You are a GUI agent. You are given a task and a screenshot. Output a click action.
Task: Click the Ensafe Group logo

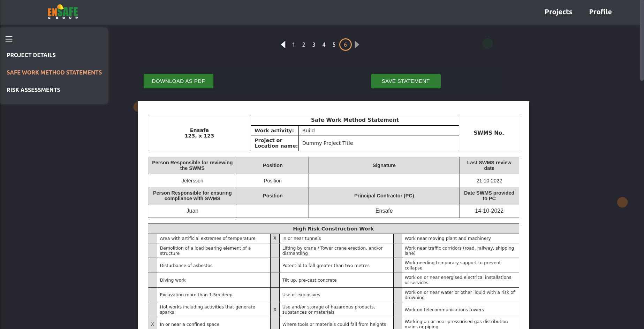[63, 12]
